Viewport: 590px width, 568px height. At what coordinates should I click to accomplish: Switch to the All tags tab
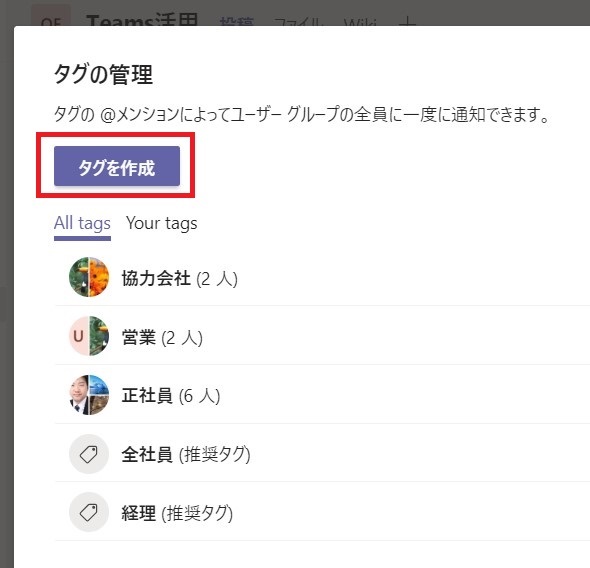[82, 223]
